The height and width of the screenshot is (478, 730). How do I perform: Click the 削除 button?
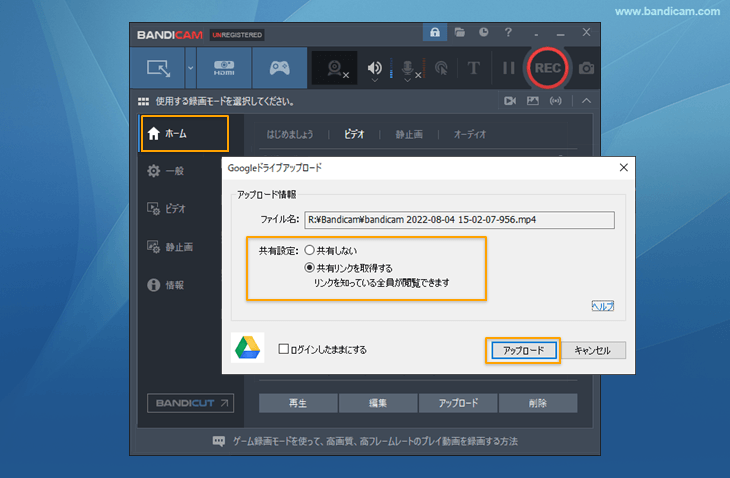tap(538, 403)
